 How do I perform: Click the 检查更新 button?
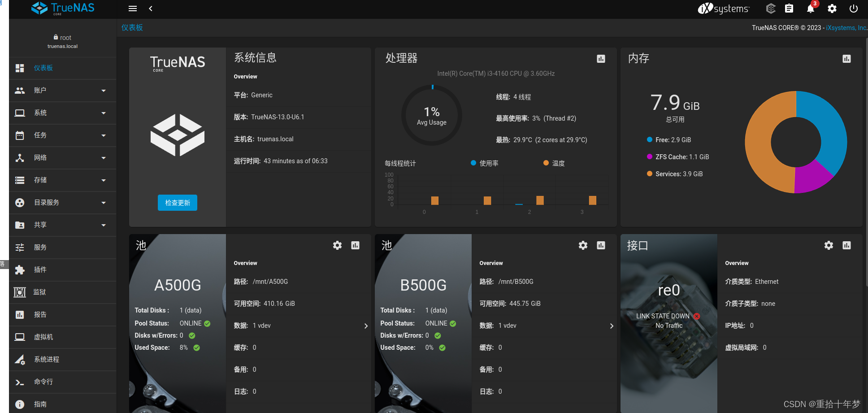(x=178, y=203)
